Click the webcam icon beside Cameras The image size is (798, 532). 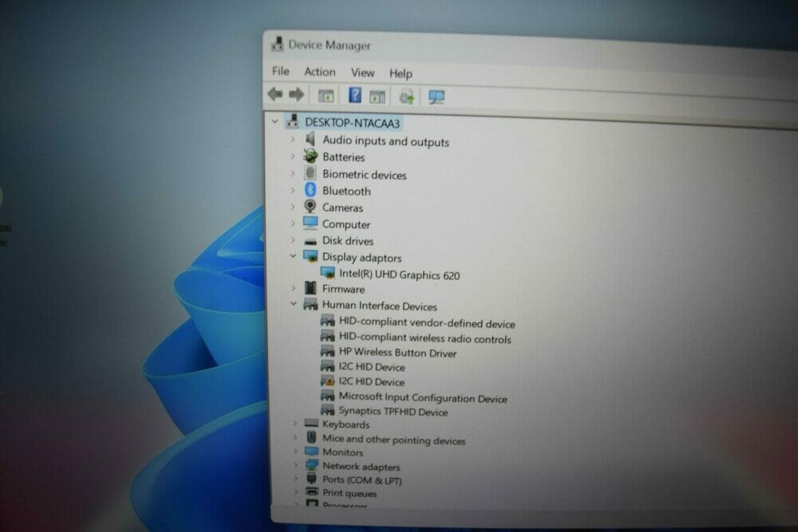tap(310, 206)
